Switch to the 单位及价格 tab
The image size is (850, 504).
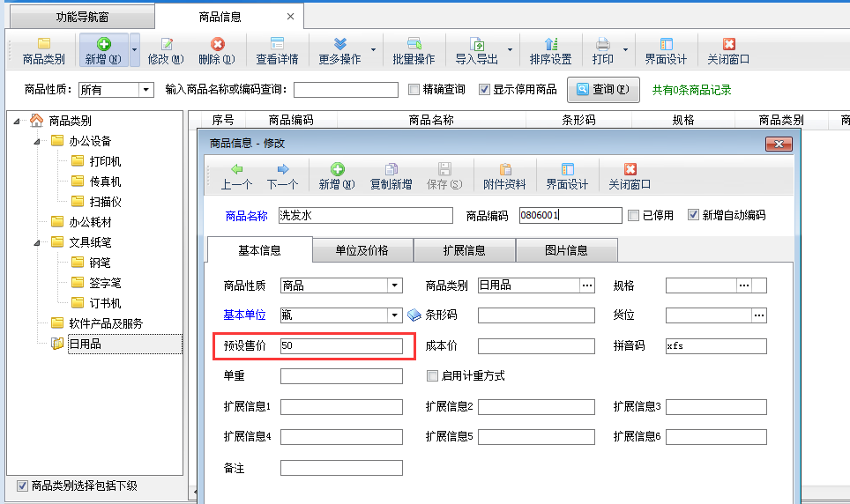[x=362, y=250]
